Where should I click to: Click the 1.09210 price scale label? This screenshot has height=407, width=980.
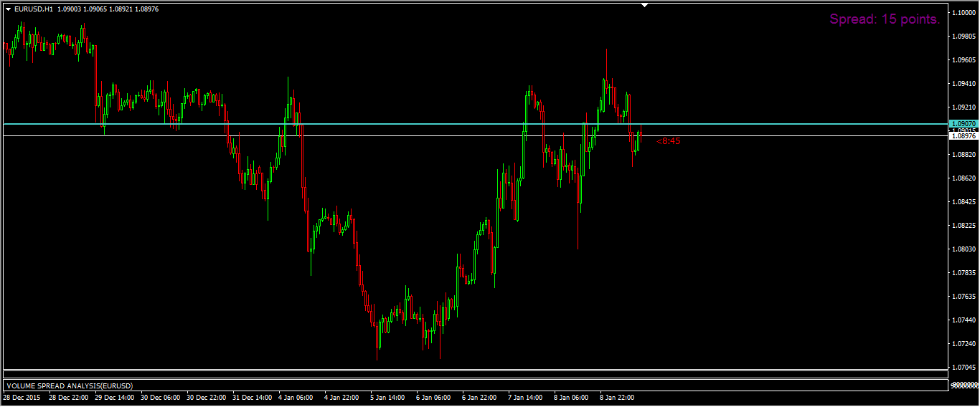coord(965,107)
